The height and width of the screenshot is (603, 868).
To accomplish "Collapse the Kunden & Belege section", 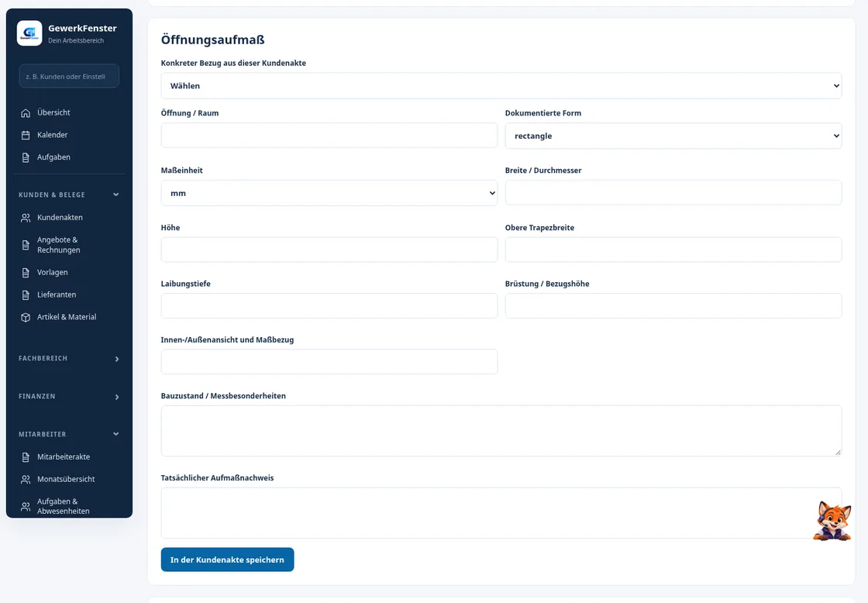I will pyautogui.click(x=69, y=195).
